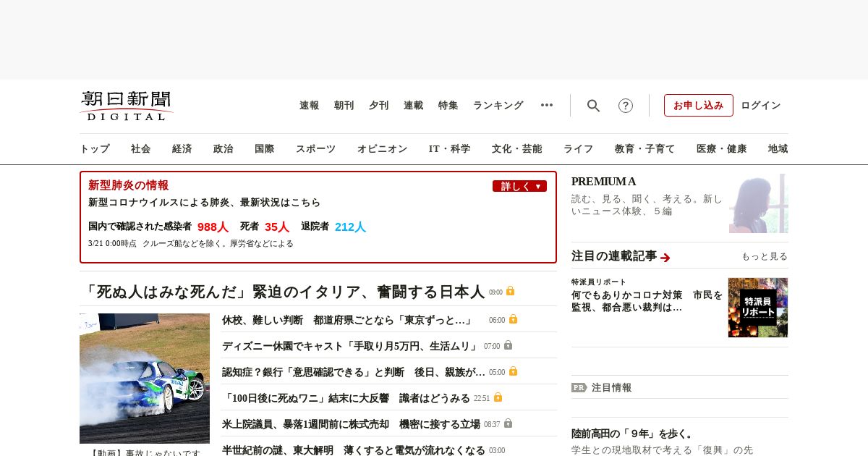Click lock icon on 100日後に死ぬワニ row
The image size is (868, 456).
coord(498,397)
